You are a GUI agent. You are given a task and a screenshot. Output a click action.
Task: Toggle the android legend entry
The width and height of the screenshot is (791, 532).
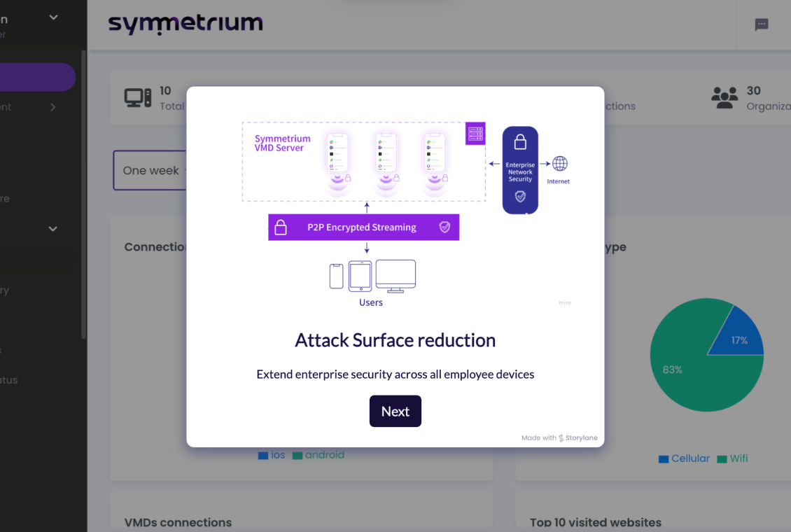coord(318,455)
